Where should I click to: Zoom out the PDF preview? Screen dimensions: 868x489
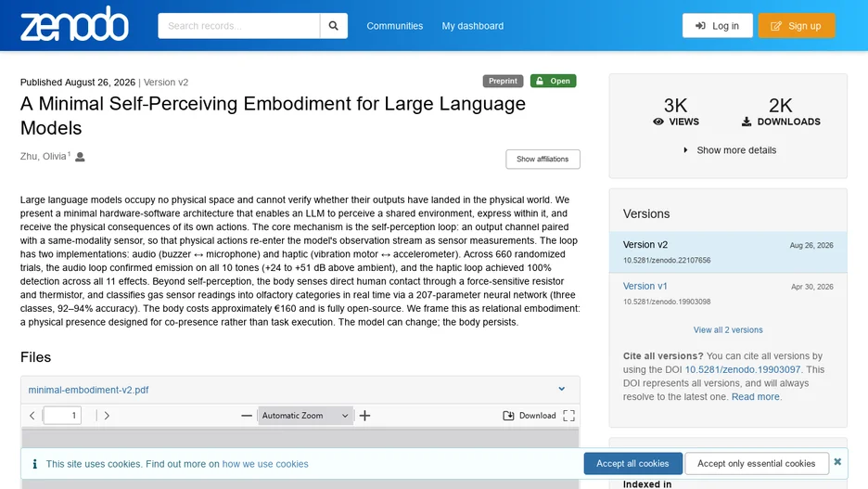coord(247,416)
